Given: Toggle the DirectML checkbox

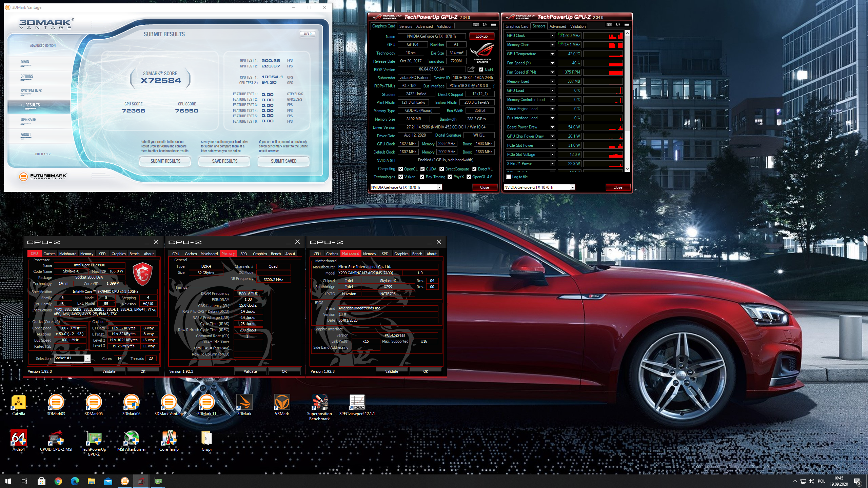Looking at the screenshot, I should point(474,169).
